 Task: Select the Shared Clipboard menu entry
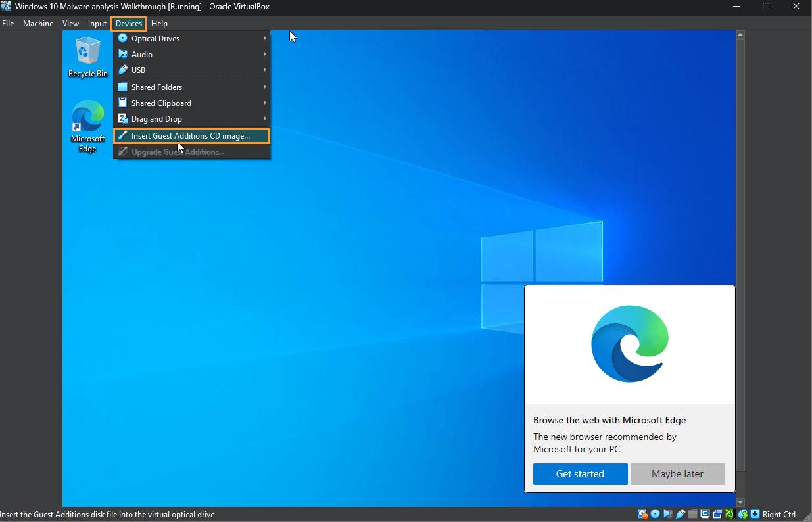[191, 103]
